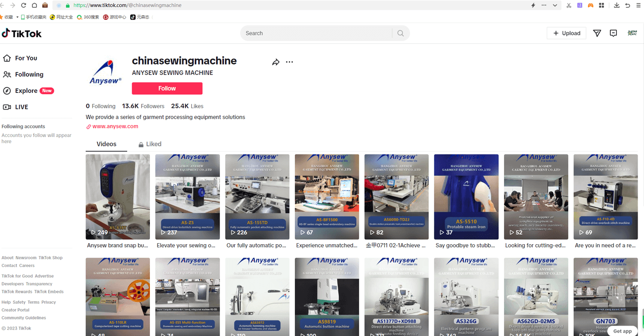Image resolution: width=644 pixels, height=336 pixels.
Task: Focus the TikTok search field
Action: [x=317, y=33]
